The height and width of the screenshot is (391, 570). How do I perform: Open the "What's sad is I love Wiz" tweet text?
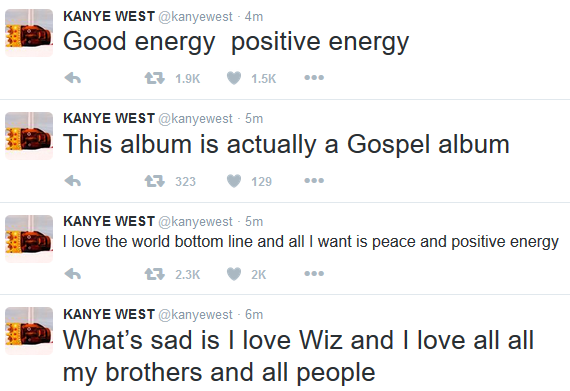298,356
